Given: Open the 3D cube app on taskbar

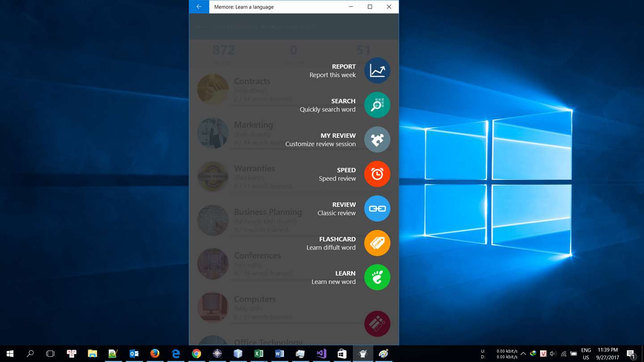Looking at the screenshot, I should tap(238, 354).
